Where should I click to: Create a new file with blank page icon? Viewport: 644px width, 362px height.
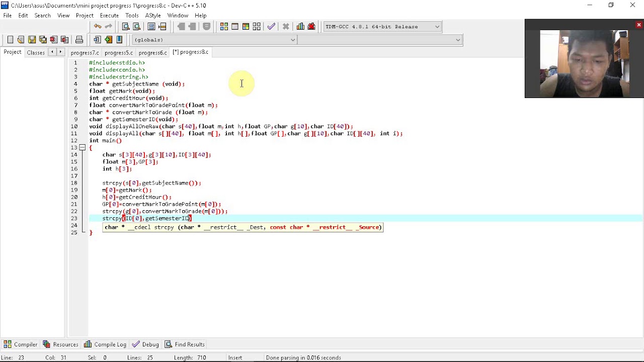point(10,40)
